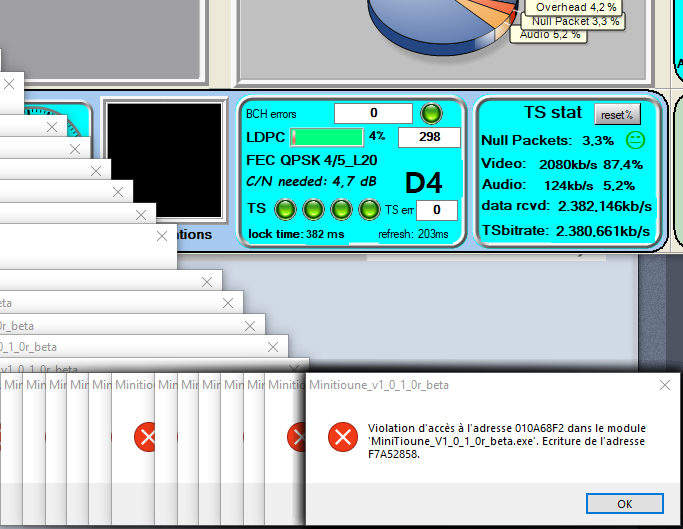Click the TS err count field
Screen dimensions: 683x529
436,210
